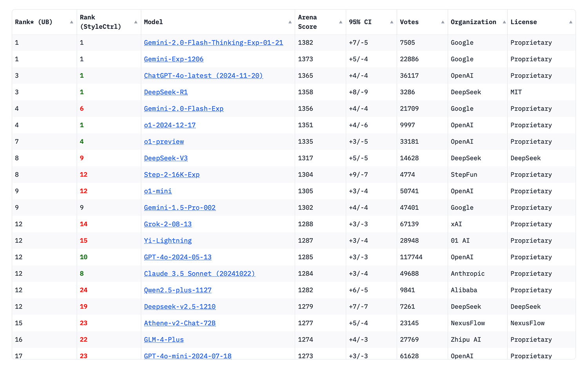588x368 pixels.
Task: Sort the License column arrow
Action: click(570, 22)
